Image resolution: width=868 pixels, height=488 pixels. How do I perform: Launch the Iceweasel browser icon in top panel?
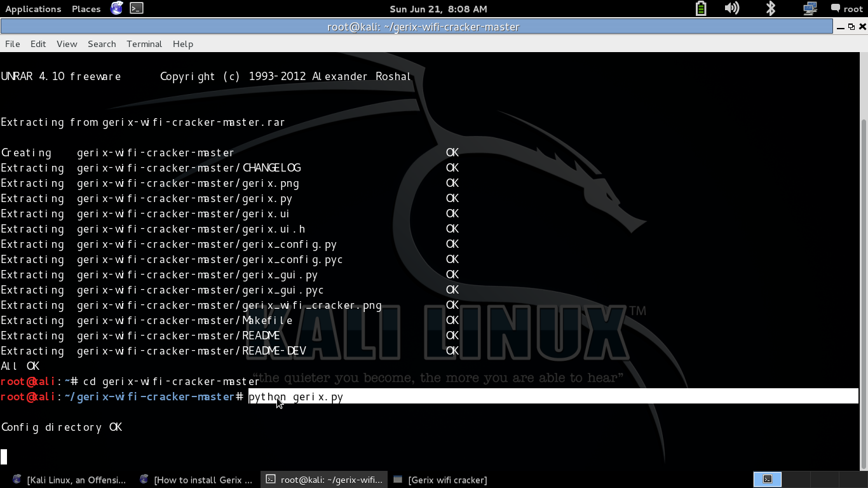tap(117, 8)
